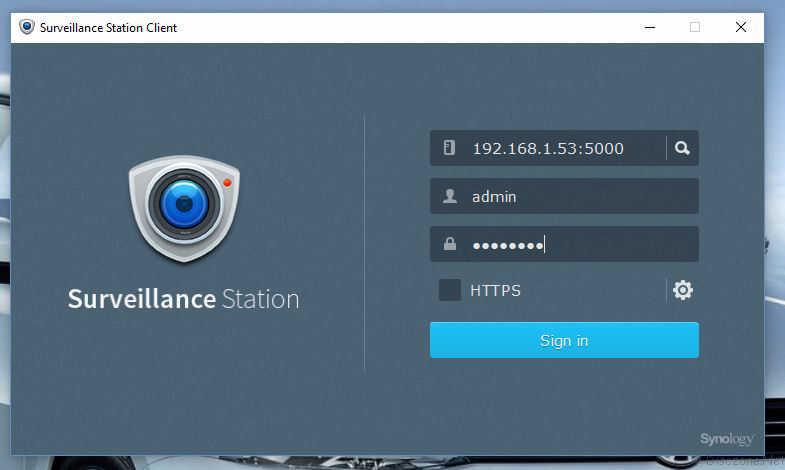Minimize the Surveillance Station Client window
This screenshot has height=470, width=785.
pos(648,27)
